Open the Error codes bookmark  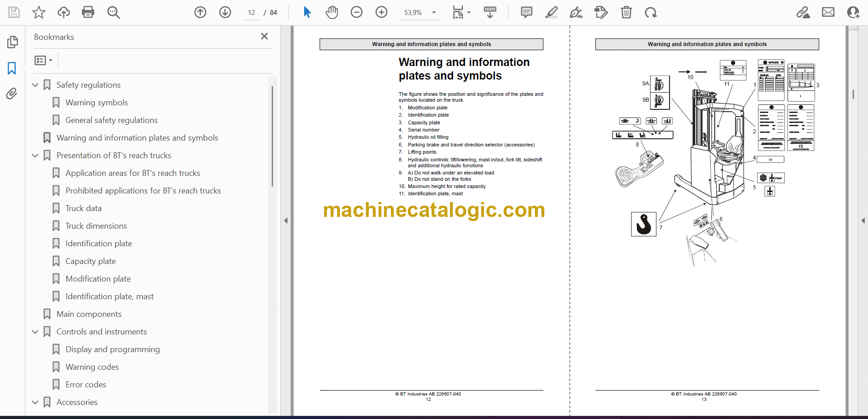pyautogui.click(x=85, y=385)
